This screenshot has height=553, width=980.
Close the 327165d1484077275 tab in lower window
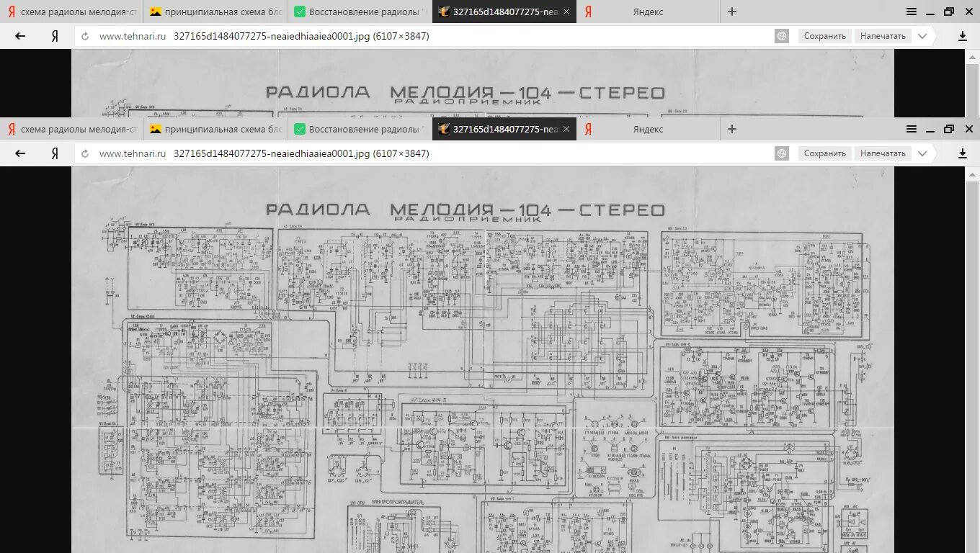tap(566, 129)
